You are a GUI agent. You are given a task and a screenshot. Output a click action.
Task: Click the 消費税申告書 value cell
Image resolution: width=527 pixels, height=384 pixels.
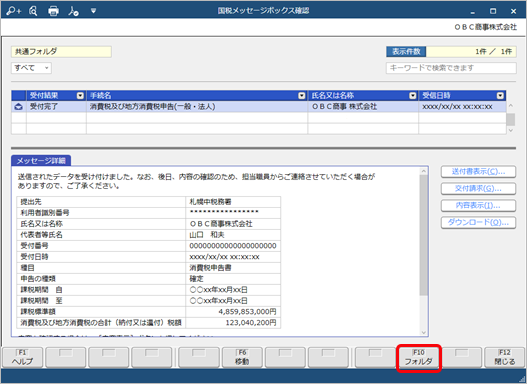(x=233, y=268)
